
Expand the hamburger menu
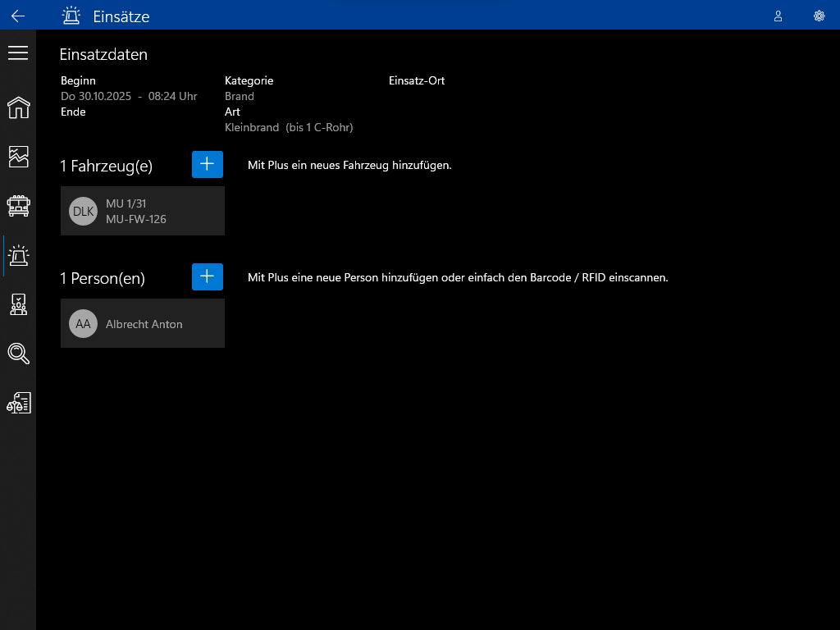click(x=18, y=52)
